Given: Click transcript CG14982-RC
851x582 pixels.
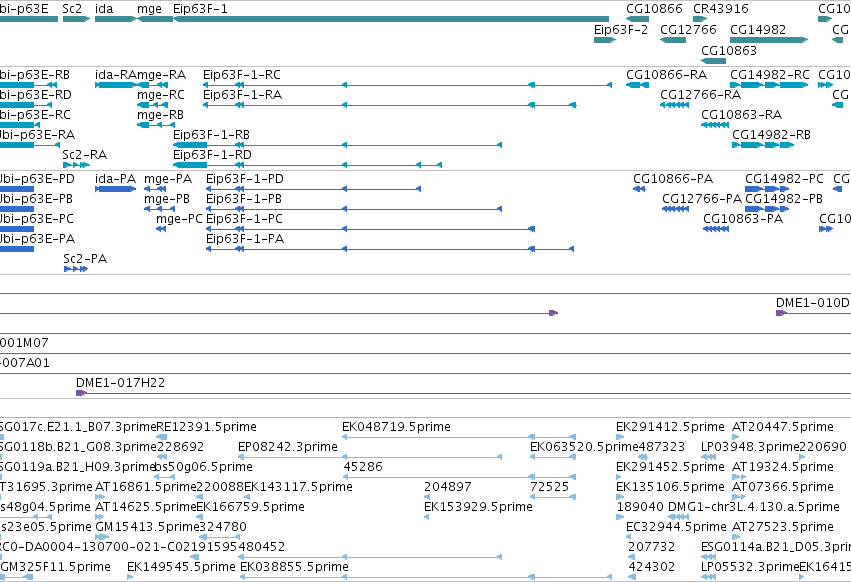Looking at the screenshot, I should [x=770, y=74].
